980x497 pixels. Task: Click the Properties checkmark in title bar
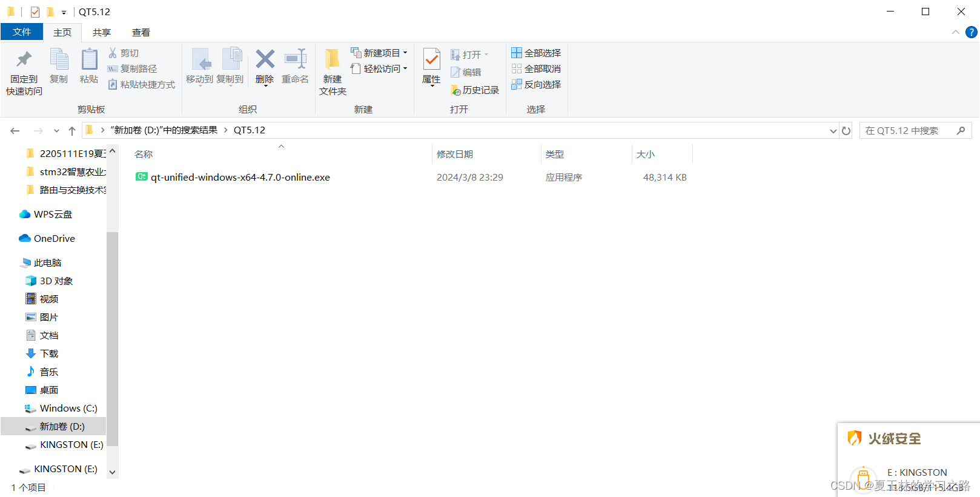pyautogui.click(x=35, y=12)
